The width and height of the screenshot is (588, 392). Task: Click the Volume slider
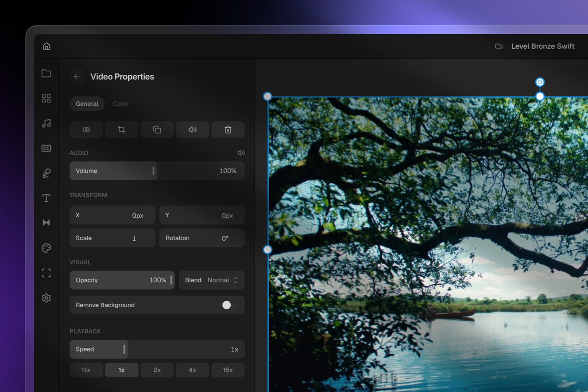157,171
